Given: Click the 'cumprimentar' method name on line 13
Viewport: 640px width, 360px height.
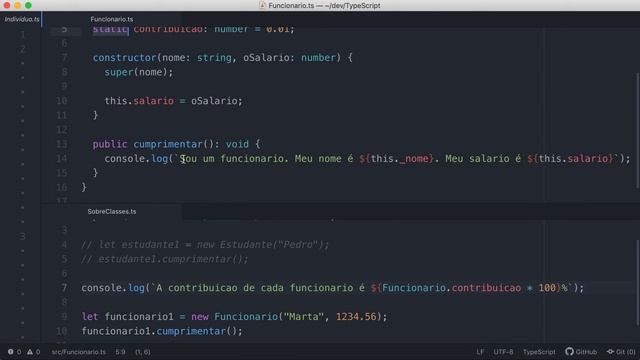Looking at the screenshot, I should (x=168, y=144).
